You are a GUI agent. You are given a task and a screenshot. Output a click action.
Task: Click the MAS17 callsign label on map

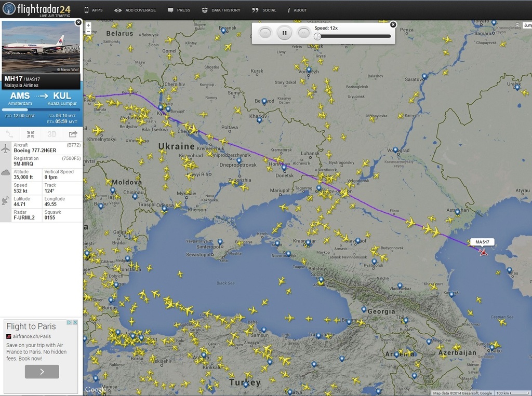click(x=482, y=242)
